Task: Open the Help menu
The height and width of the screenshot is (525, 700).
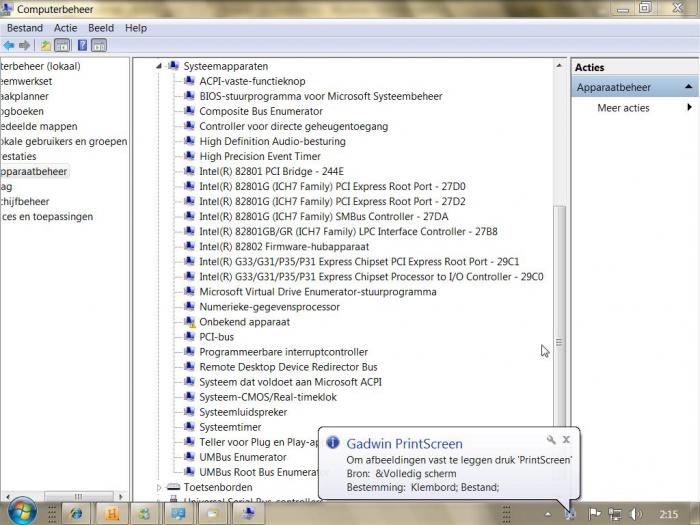Action: click(x=136, y=28)
